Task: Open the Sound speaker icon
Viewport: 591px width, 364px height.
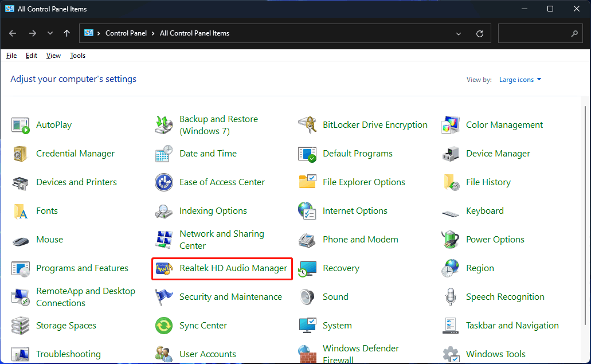Action: pos(307,297)
